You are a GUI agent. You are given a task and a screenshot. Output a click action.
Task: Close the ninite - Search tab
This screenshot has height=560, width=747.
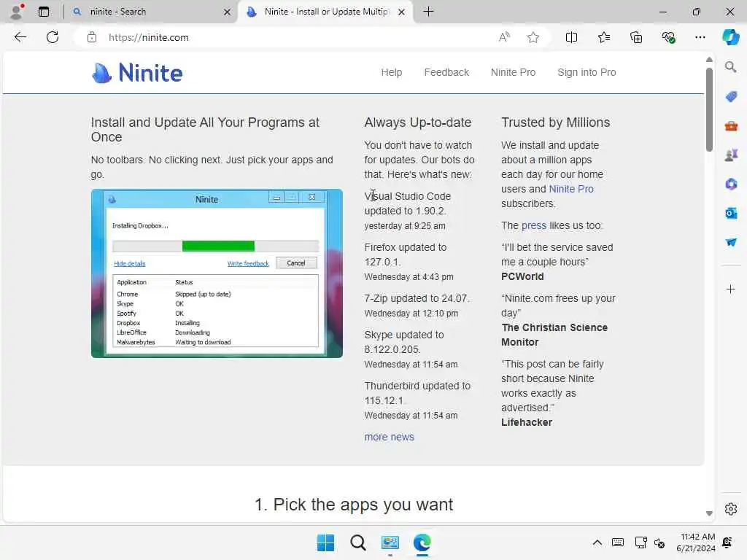(x=227, y=12)
